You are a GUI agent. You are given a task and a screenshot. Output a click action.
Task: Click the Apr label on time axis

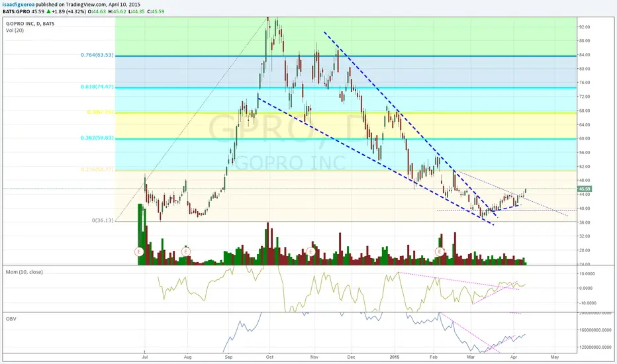514,357
